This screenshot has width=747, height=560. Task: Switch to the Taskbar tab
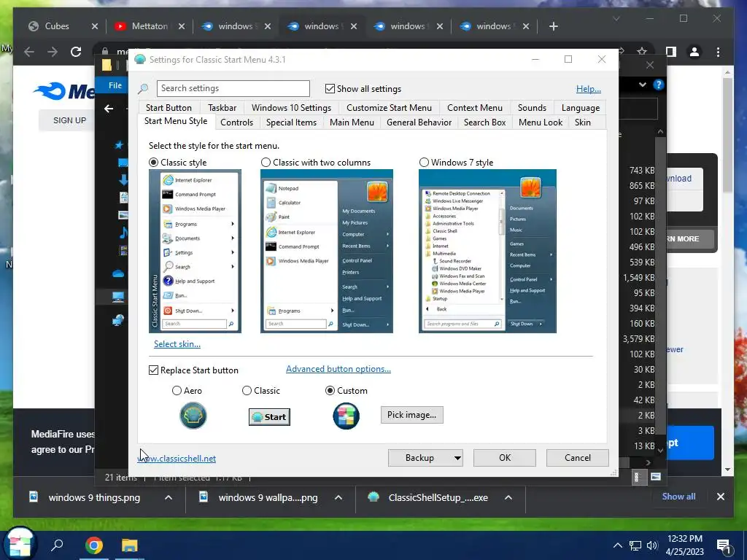coord(222,108)
